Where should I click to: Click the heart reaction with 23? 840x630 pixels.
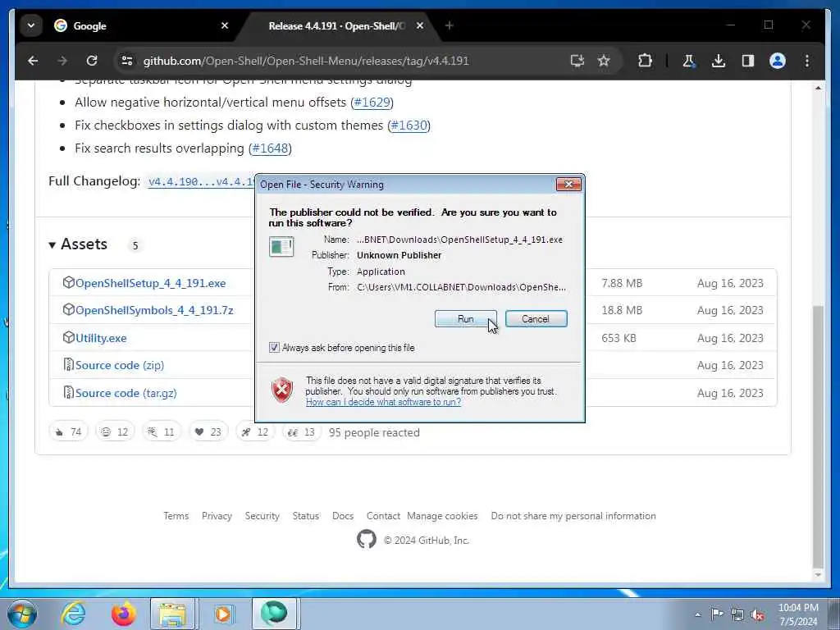[x=208, y=431]
